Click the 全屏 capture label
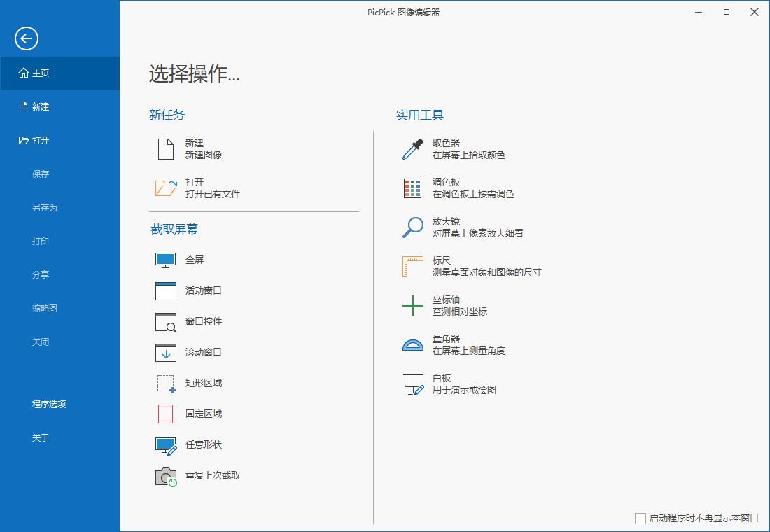This screenshot has height=532, width=770. 195,260
